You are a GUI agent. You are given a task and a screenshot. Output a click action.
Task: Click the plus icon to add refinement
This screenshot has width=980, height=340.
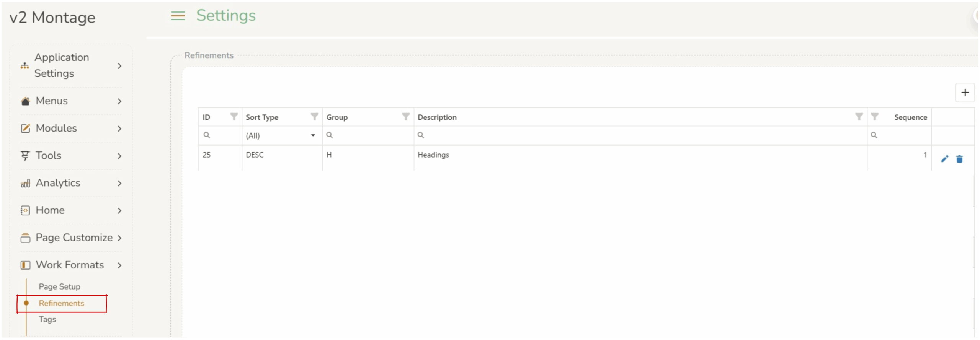click(x=965, y=93)
